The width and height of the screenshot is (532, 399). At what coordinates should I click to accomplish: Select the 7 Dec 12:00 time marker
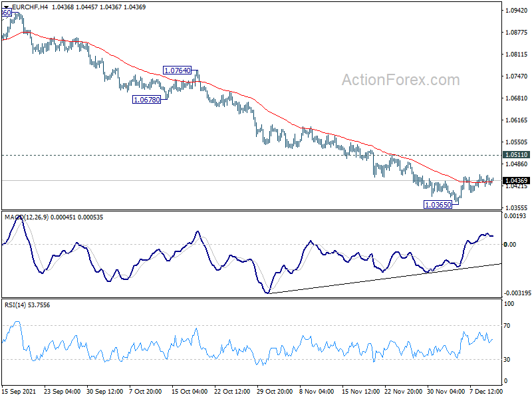pyautogui.click(x=486, y=391)
